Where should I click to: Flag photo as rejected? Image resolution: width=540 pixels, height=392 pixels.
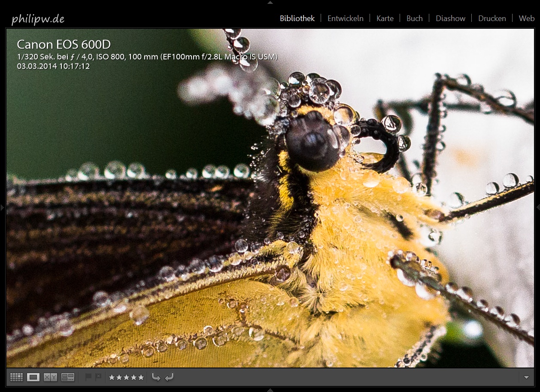98,377
